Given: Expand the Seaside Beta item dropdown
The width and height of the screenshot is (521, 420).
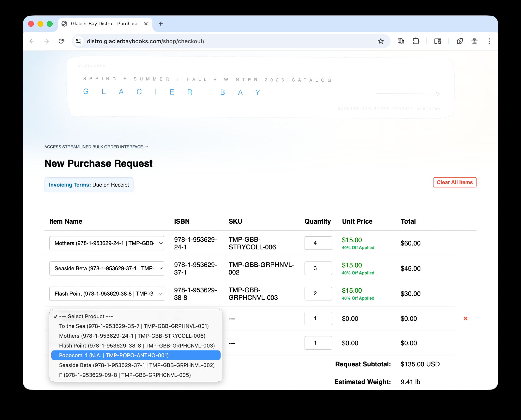Looking at the screenshot, I should 107,268.
